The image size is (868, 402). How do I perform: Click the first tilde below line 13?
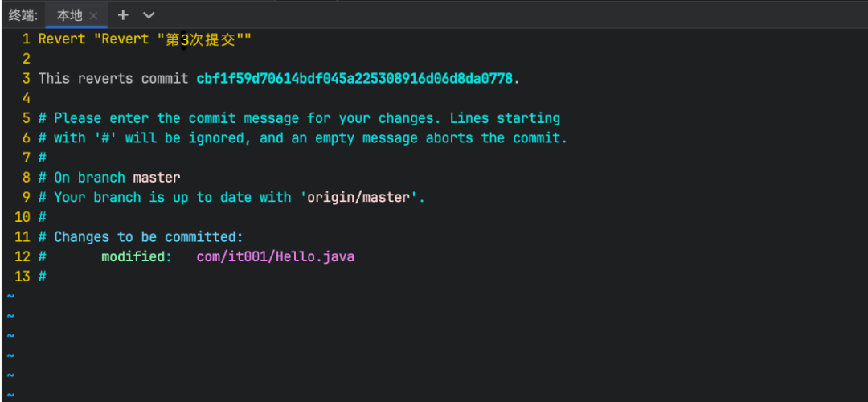pyautogui.click(x=10, y=297)
